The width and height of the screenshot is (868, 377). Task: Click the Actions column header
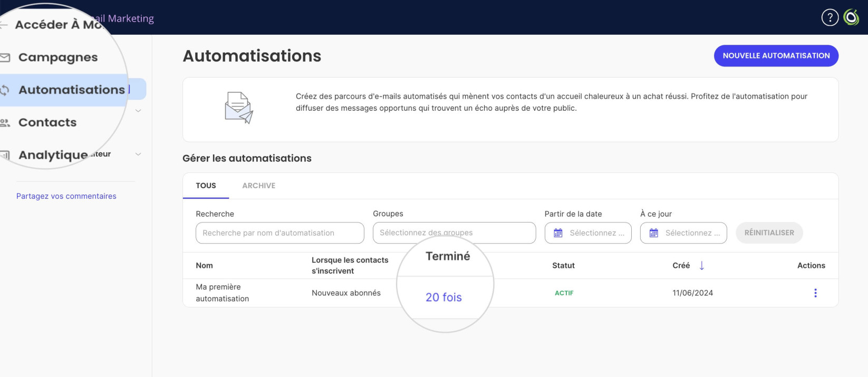pyautogui.click(x=811, y=266)
